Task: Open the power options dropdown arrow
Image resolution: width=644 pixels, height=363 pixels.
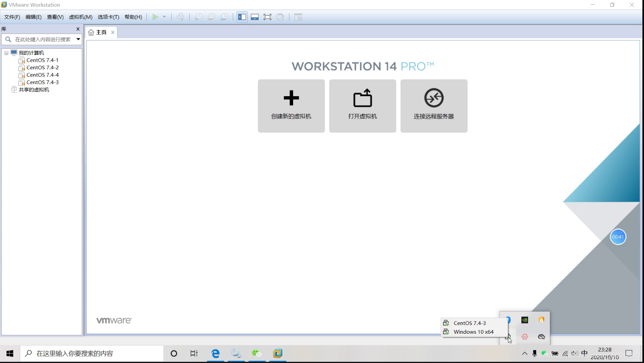Action: (164, 17)
